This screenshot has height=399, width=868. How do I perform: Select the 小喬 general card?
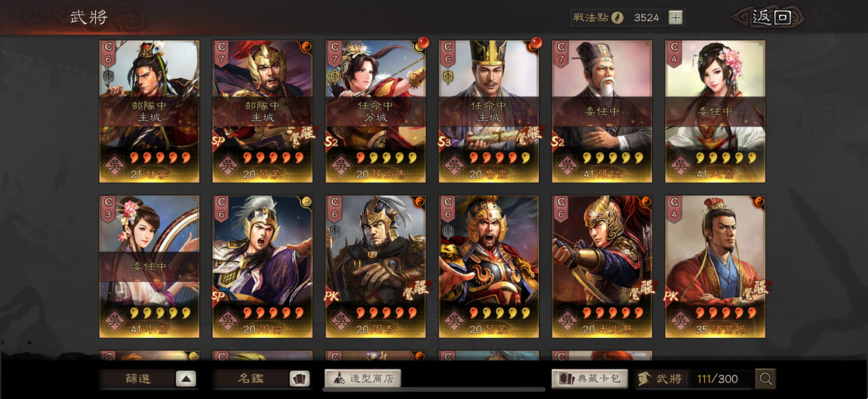pos(149,266)
